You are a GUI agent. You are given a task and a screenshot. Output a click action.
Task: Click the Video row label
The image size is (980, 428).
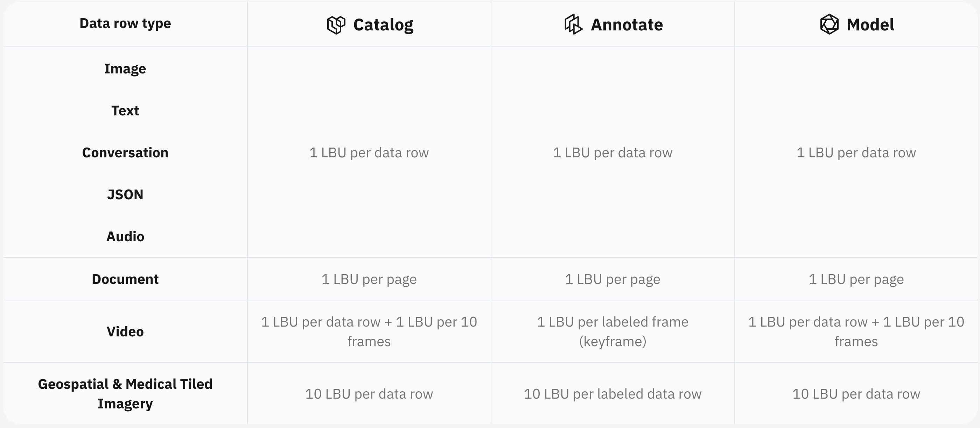tap(125, 331)
